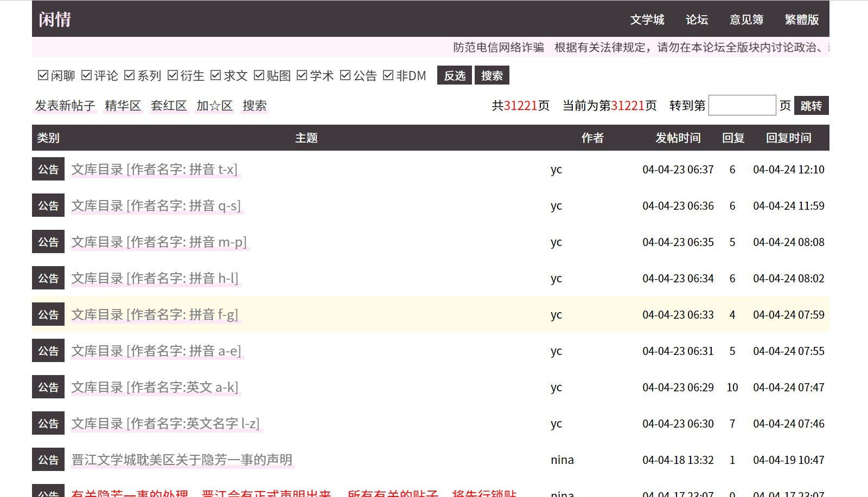Image resolution: width=868 pixels, height=497 pixels.
Task: Go to 论坛 from the header
Action: tap(697, 20)
